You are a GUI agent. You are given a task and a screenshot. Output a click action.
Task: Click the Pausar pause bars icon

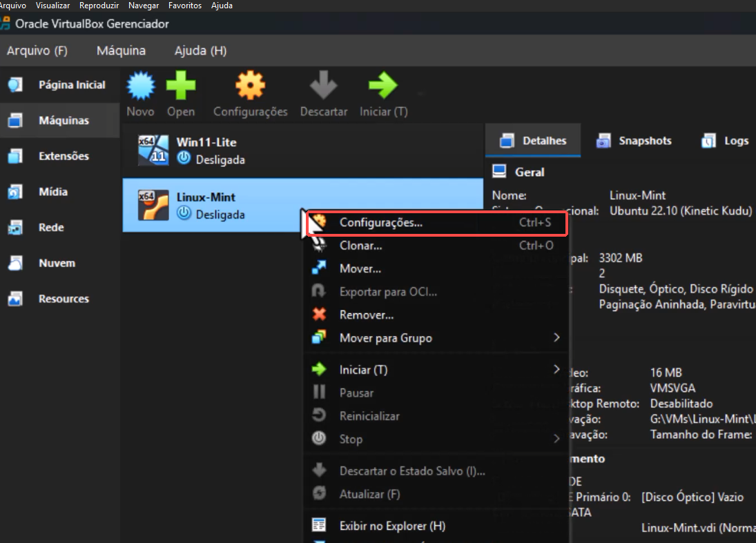(319, 392)
